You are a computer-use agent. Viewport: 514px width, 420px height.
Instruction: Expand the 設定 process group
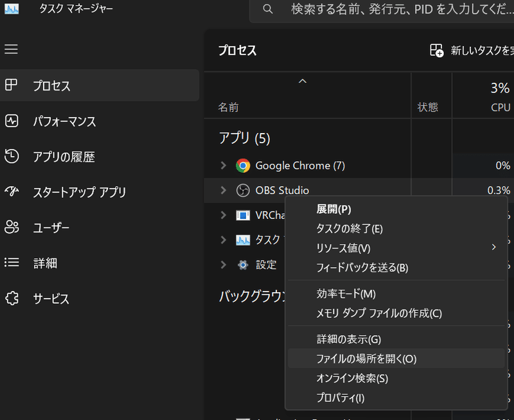(x=224, y=265)
